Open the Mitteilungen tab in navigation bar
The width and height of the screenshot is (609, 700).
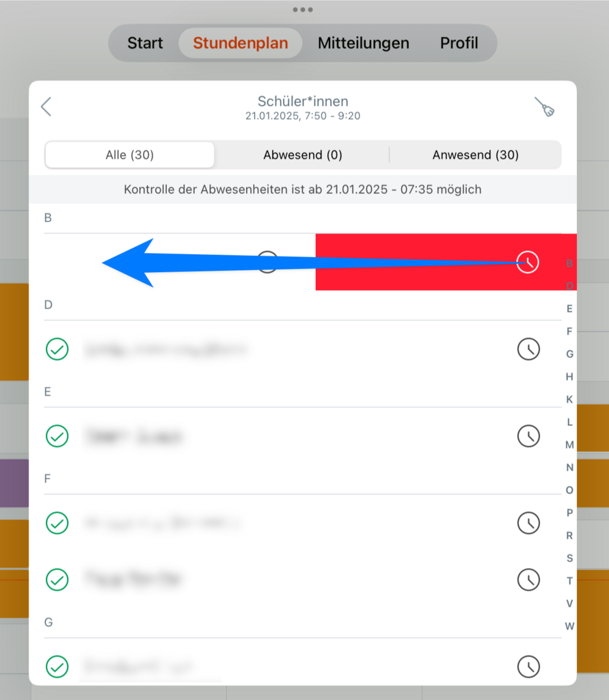(364, 43)
